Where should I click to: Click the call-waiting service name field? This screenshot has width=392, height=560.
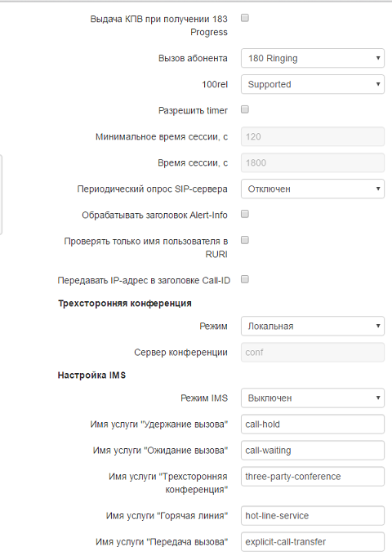[313, 451]
